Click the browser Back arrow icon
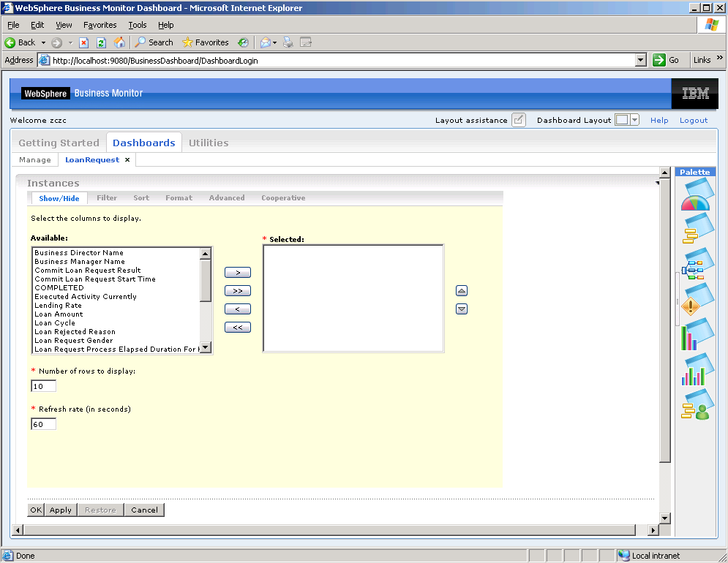728x563 pixels. tap(10, 42)
